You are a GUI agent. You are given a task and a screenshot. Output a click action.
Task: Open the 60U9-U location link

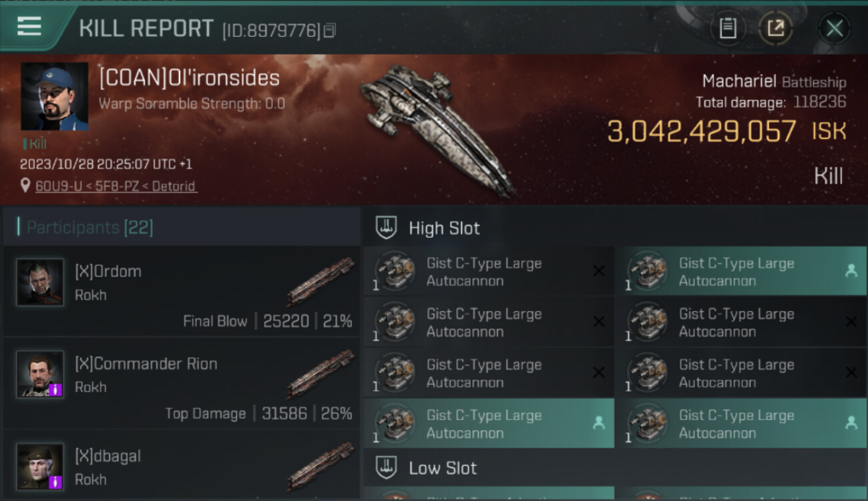tap(116, 186)
